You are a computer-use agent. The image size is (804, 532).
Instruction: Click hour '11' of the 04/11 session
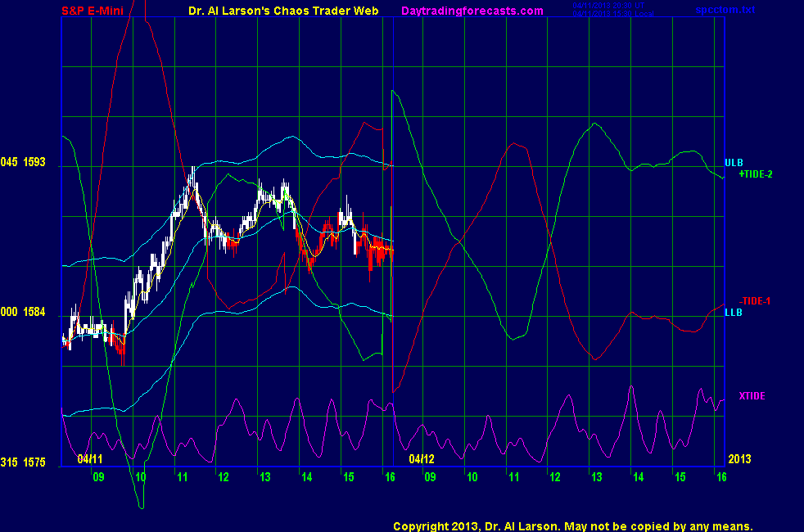[x=182, y=477]
